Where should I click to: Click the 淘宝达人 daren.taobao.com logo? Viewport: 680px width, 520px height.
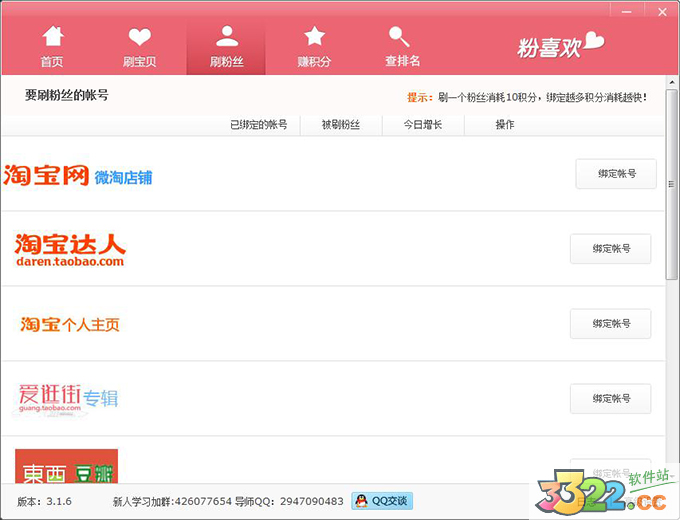(x=70, y=249)
